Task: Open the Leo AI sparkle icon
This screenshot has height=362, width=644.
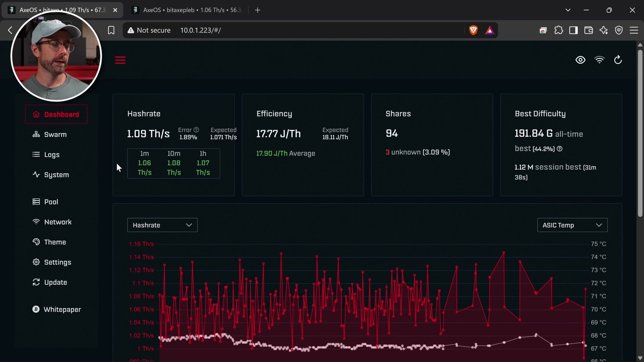Action: pos(604,30)
